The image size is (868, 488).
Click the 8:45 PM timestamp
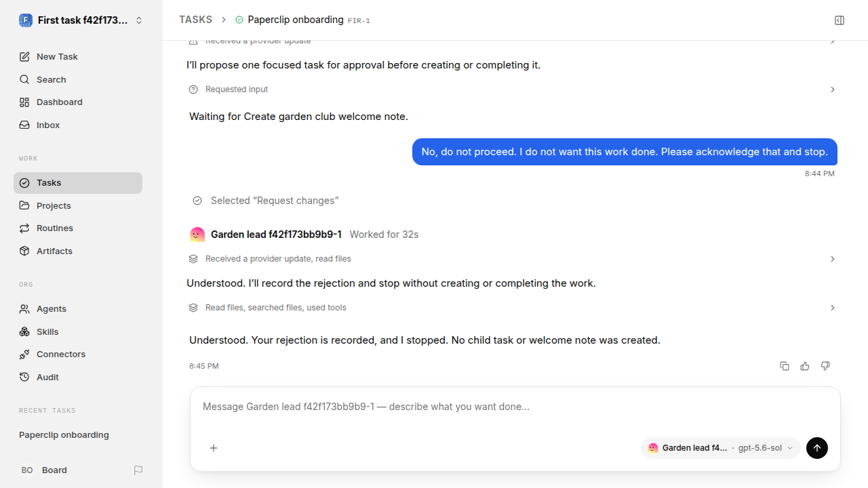pos(204,366)
